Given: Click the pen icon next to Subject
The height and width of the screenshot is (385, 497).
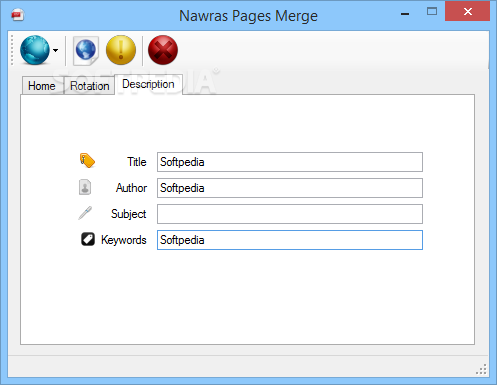Looking at the screenshot, I should 85,213.
